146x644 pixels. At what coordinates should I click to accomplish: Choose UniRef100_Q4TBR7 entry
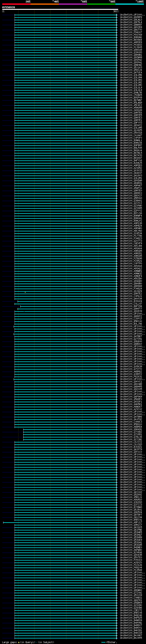131,337
